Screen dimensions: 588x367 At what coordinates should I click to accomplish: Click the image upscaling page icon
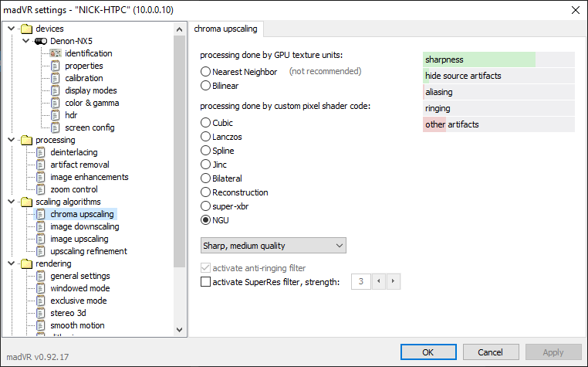41,239
